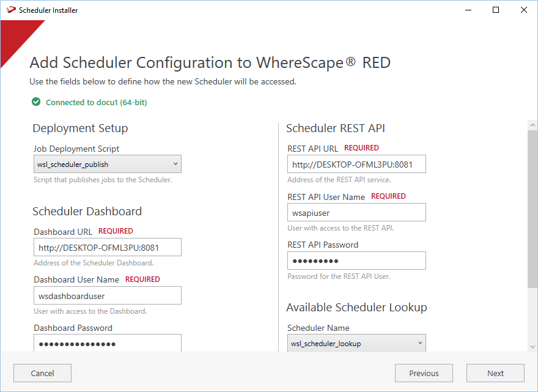Click the REST API Password field
Viewport: 538px width, 392px height.
pos(356,261)
